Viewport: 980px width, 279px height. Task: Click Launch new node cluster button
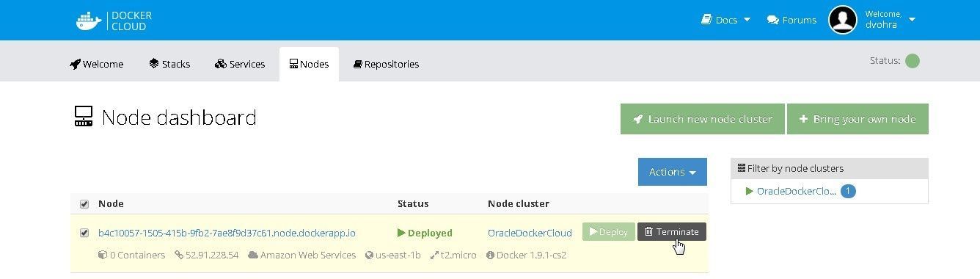(x=703, y=119)
